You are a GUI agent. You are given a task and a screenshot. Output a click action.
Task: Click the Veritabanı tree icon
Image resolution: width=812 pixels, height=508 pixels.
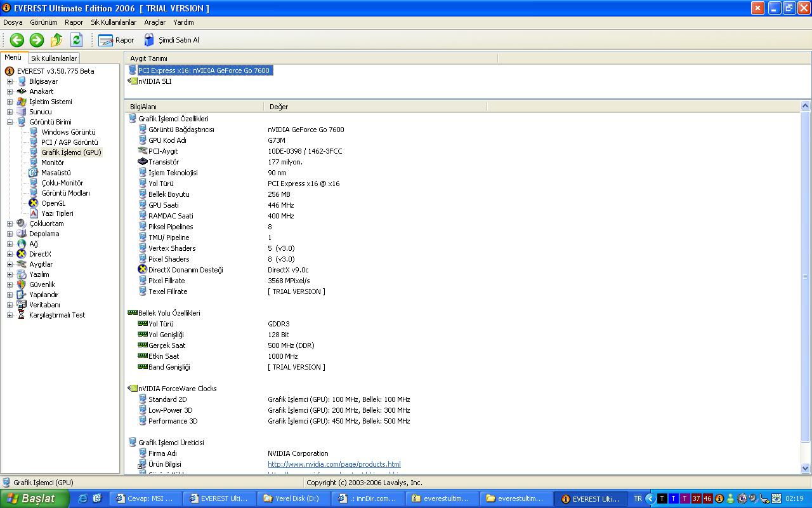22,305
